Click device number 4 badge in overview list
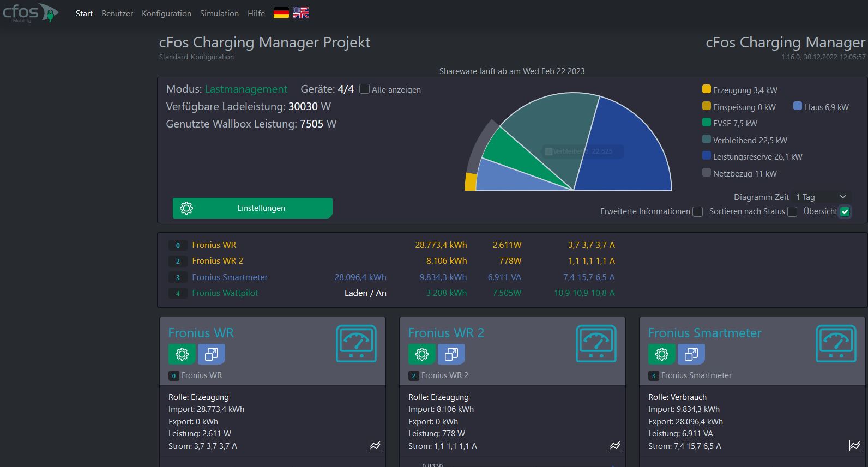Viewport: 868px width, 467px height. (x=178, y=293)
